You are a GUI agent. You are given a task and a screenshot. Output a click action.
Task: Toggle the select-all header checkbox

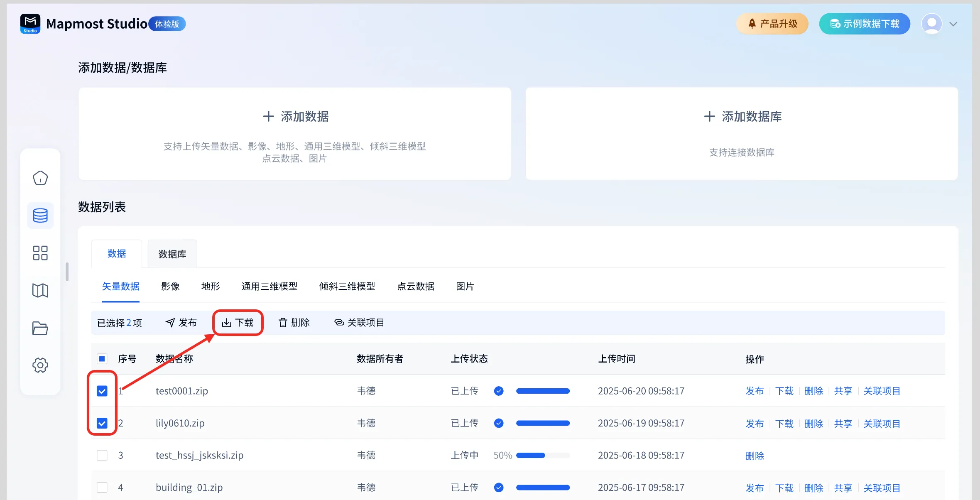point(102,359)
